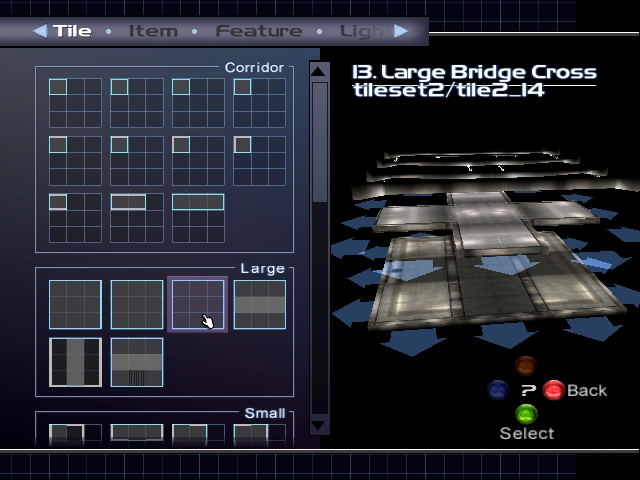Select second Corridor tile in top row
This screenshot has height=480, width=640.
click(137, 103)
